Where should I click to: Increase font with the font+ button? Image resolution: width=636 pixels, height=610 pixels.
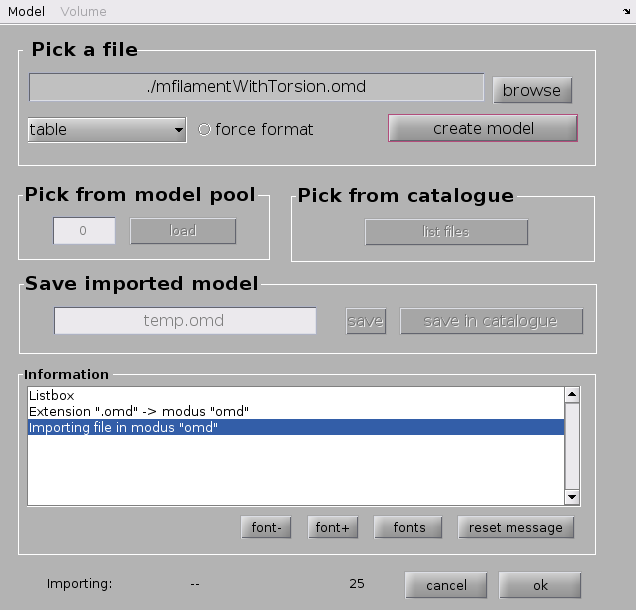coord(333,527)
